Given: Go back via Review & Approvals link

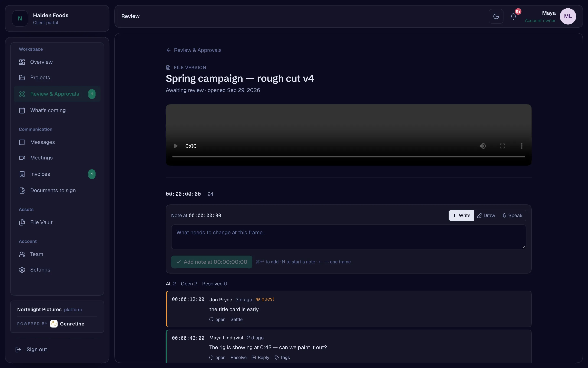Looking at the screenshot, I should (x=194, y=50).
